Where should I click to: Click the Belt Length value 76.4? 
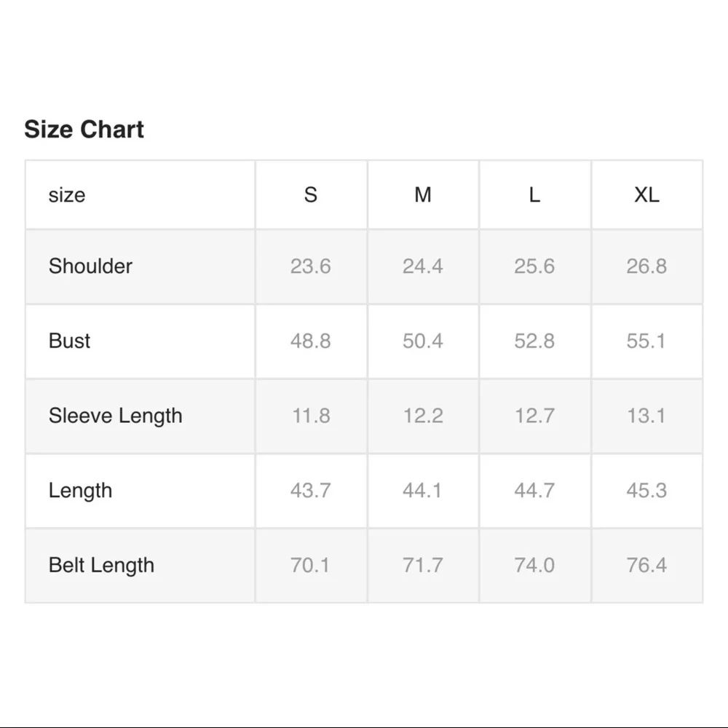point(646,566)
